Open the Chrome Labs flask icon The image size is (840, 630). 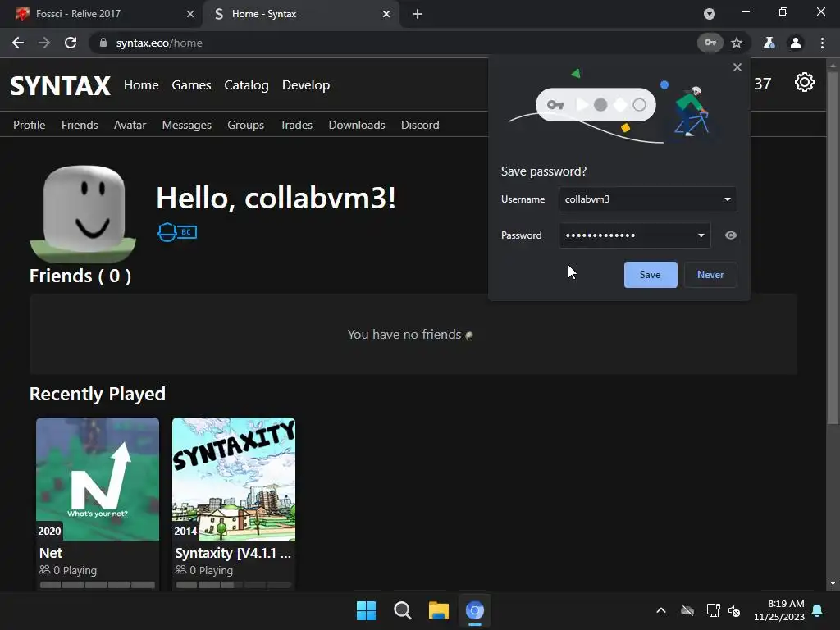[769, 43]
